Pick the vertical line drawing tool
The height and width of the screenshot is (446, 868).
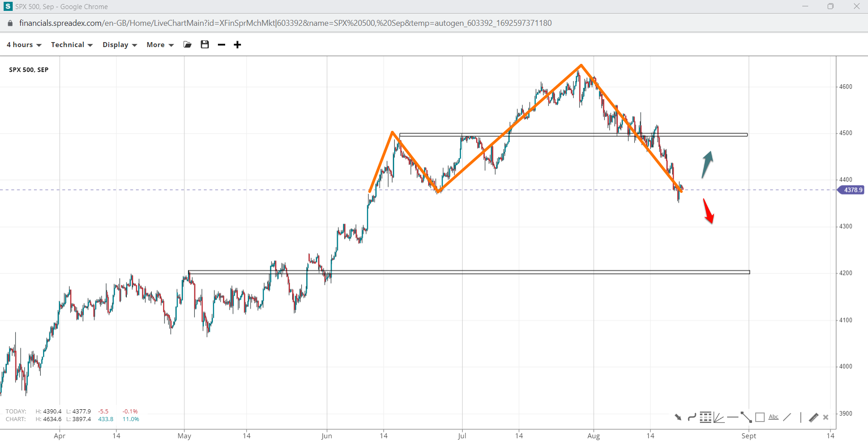coord(800,417)
